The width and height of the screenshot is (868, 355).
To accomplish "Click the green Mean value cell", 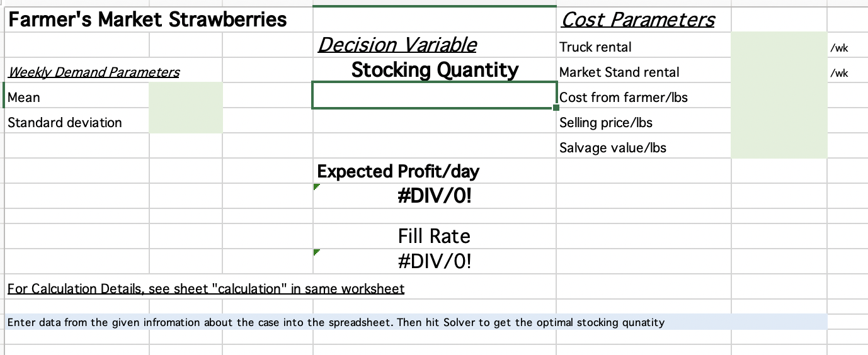I will click(x=186, y=95).
